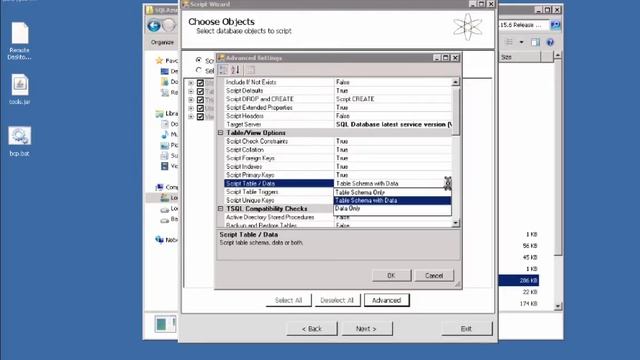Toggle the Explorer preview pane icon

pyautogui.click(x=535, y=42)
